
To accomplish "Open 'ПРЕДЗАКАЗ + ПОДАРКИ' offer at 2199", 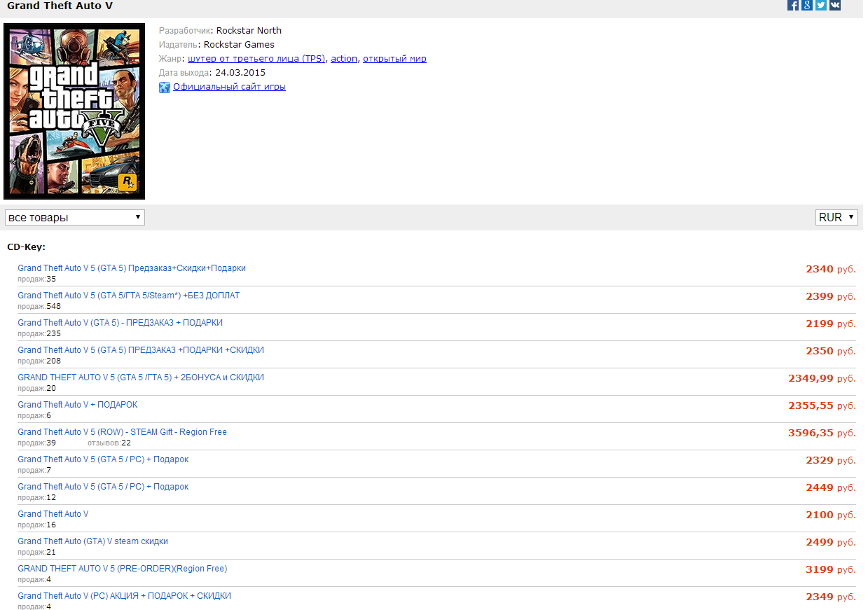I will click(120, 323).
